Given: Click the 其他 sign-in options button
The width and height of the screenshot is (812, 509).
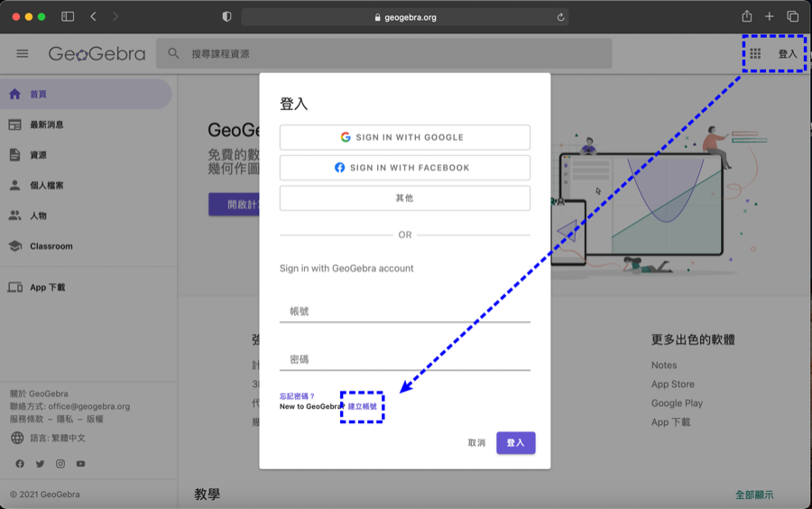Looking at the screenshot, I should pyautogui.click(x=405, y=198).
